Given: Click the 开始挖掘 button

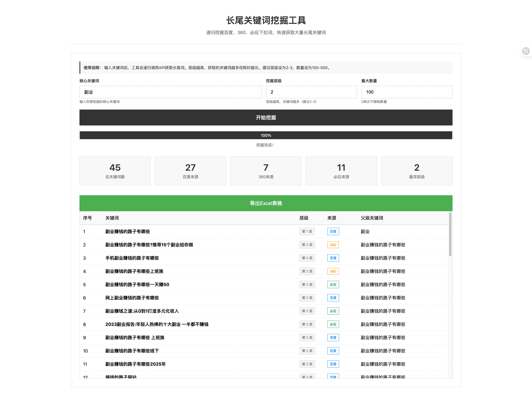Looking at the screenshot, I should 266,118.
